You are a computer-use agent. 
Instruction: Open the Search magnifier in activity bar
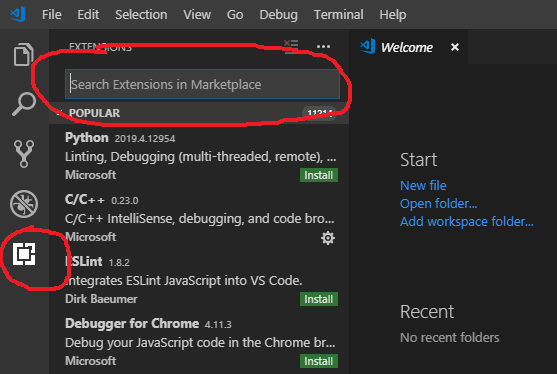pyautogui.click(x=23, y=104)
